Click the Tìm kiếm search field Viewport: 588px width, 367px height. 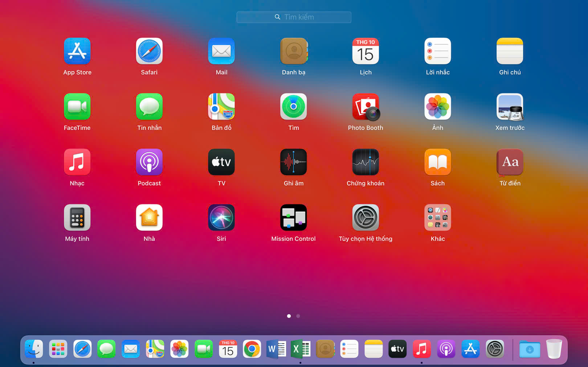pyautogui.click(x=294, y=17)
